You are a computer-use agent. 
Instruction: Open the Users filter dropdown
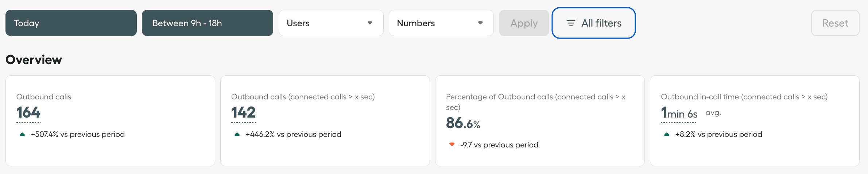(331, 23)
